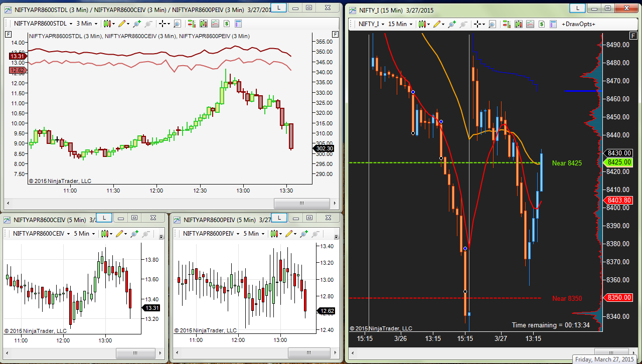
Task: Open chart trader icon in NIFTY_I toolbar
Action: point(507,24)
